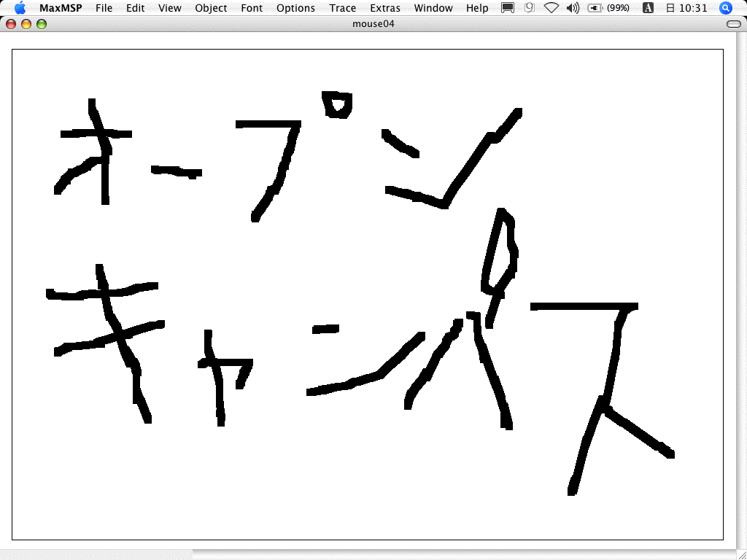Open Spotlight search
The image size is (747, 560).
pyautogui.click(x=725, y=8)
